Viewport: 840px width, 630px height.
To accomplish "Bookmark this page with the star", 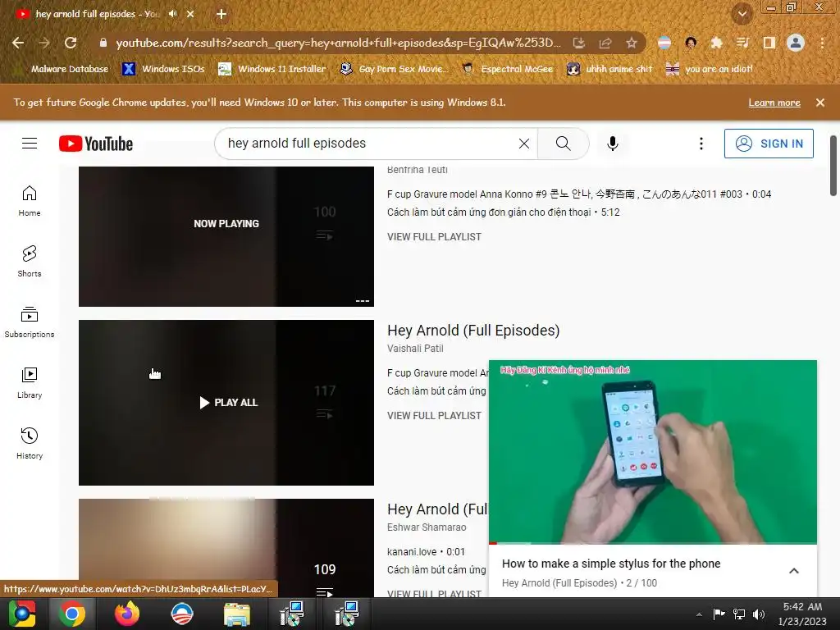I will pyautogui.click(x=632, y=43).
